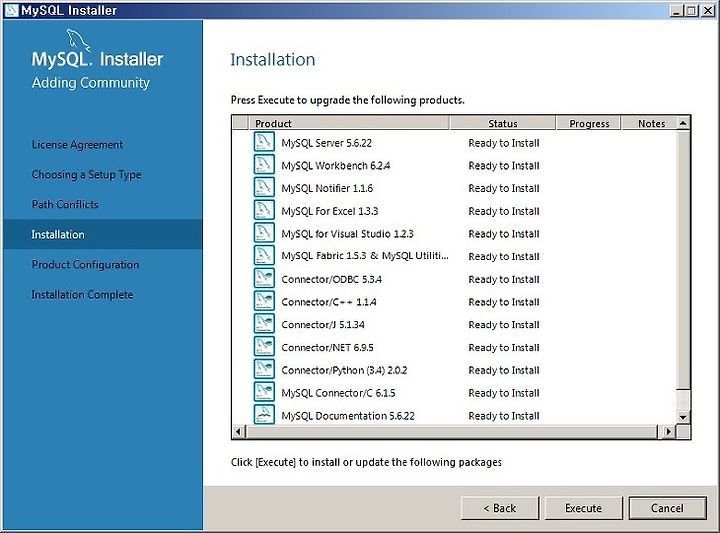Click the Notes column header
This screenshot has height=533, width=720.
click(650, 123)
